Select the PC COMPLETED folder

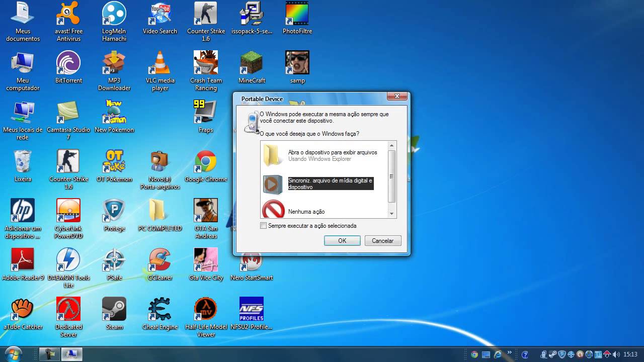click(x=160, y=215)
